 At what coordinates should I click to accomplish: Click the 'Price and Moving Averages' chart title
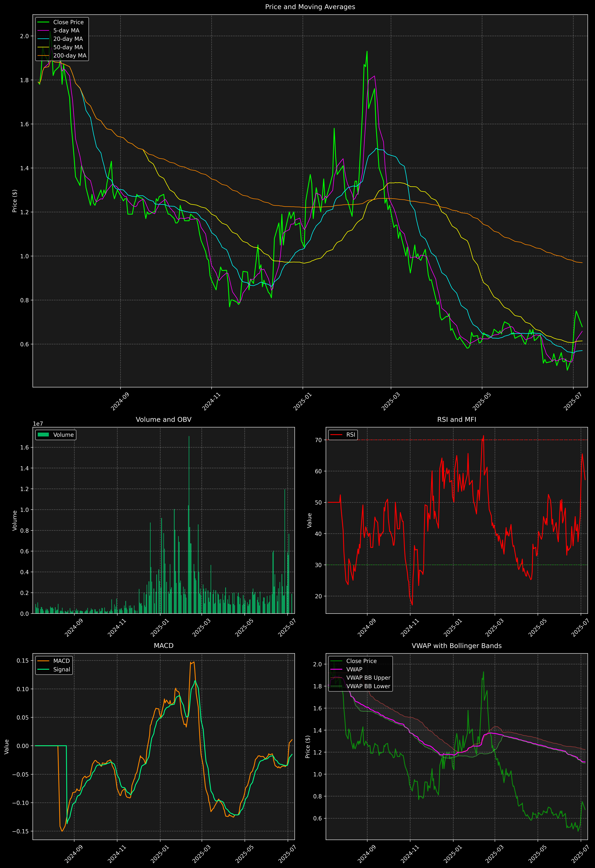(310, 7)
